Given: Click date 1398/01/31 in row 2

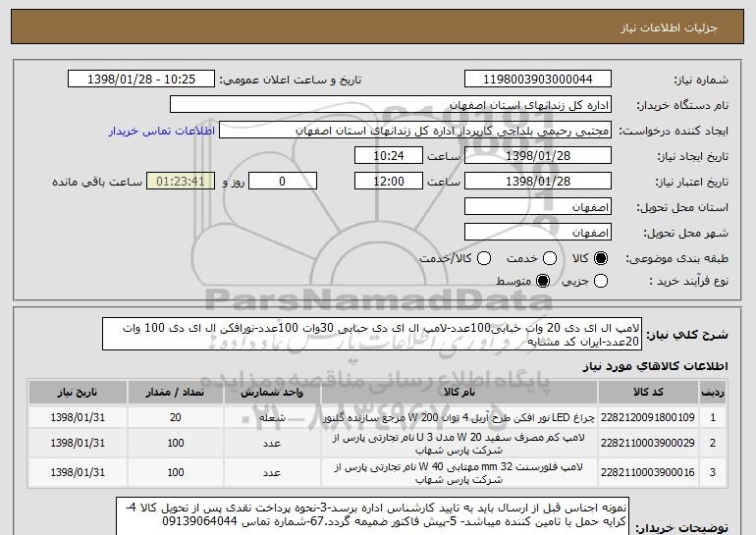Looking at the screenshot, I should coord(78,443).
